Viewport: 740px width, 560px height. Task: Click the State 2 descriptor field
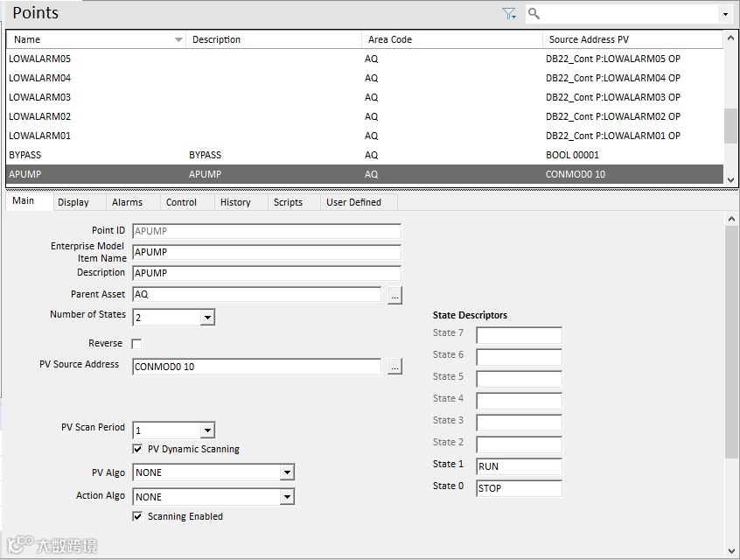click(x=519, y=444)
